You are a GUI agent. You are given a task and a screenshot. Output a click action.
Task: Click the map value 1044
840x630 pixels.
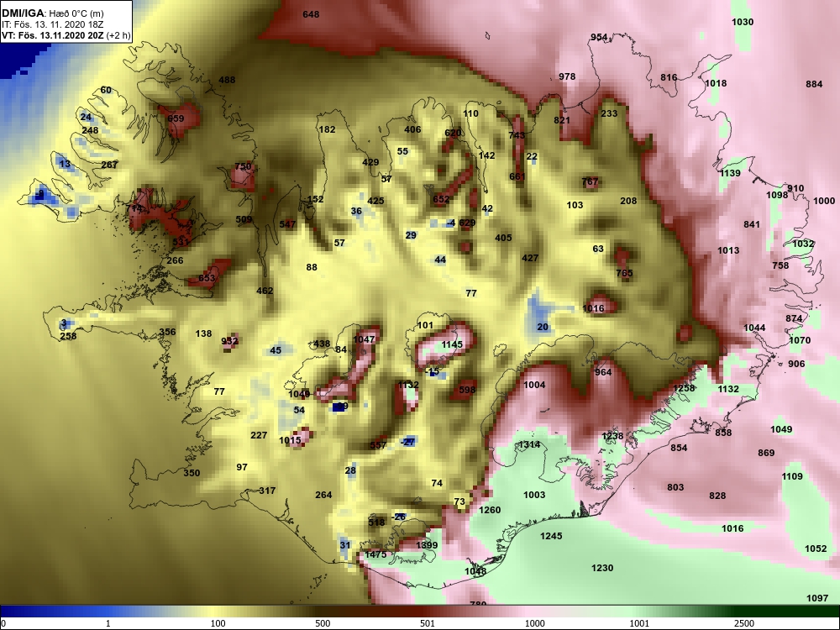(x=754, y=328)
